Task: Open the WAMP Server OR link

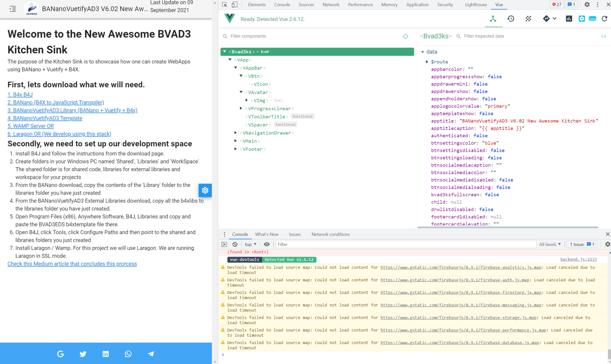Action: tap(31, 126)
